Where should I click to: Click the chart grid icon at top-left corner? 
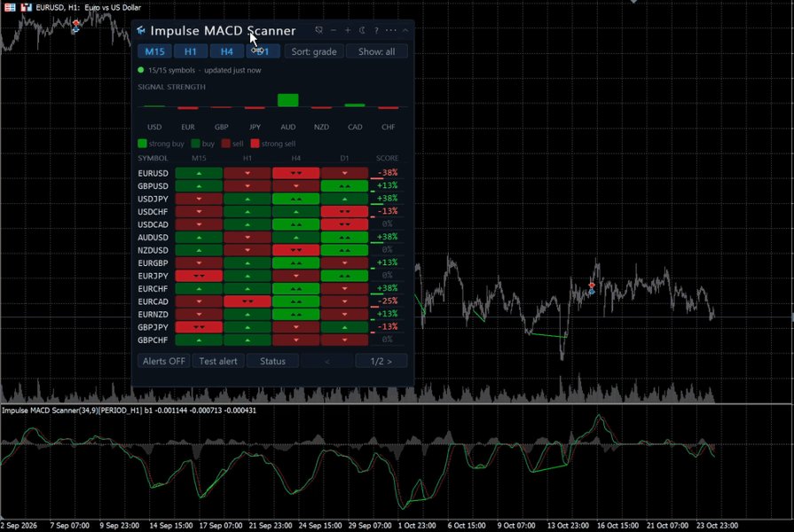pos(9,7)
